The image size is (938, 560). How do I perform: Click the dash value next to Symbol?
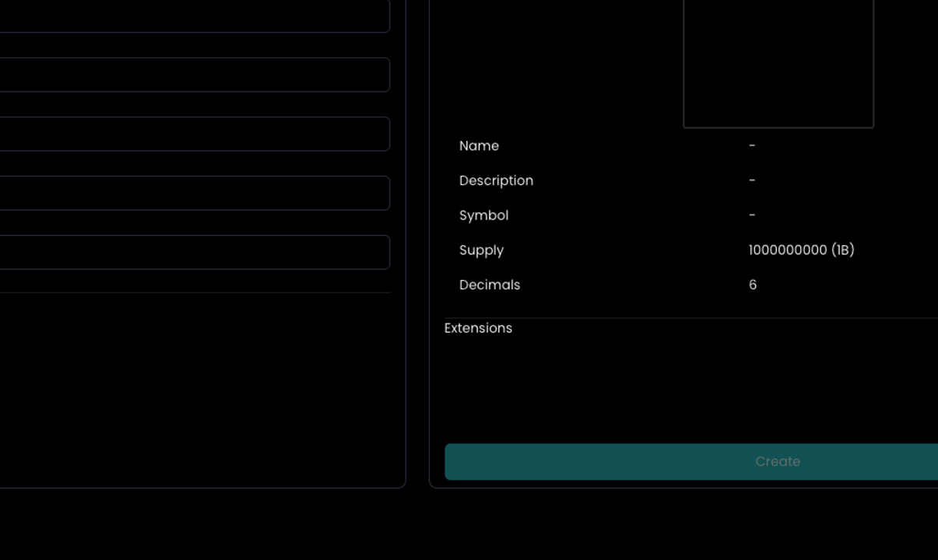coord(752,215)
